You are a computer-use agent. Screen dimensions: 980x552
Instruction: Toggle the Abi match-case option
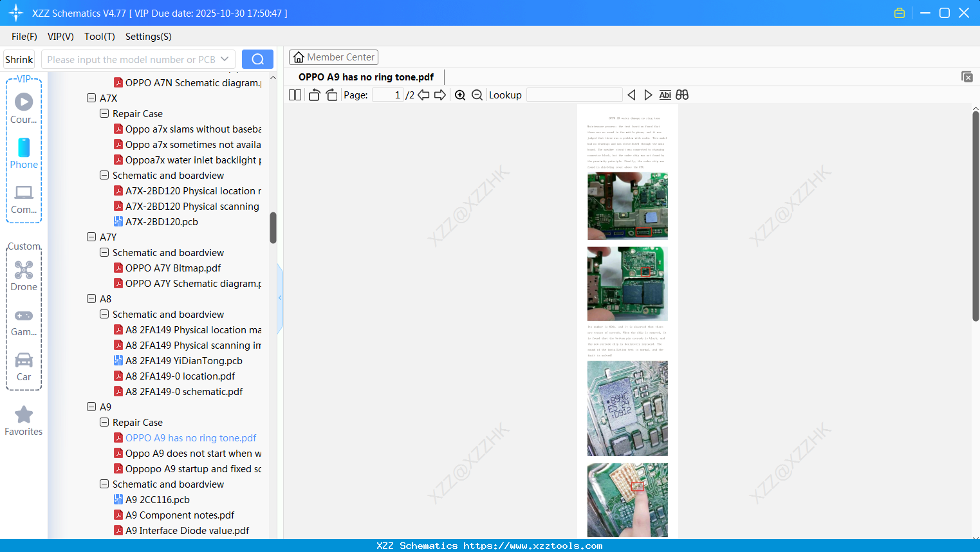[x=665, y=95]
